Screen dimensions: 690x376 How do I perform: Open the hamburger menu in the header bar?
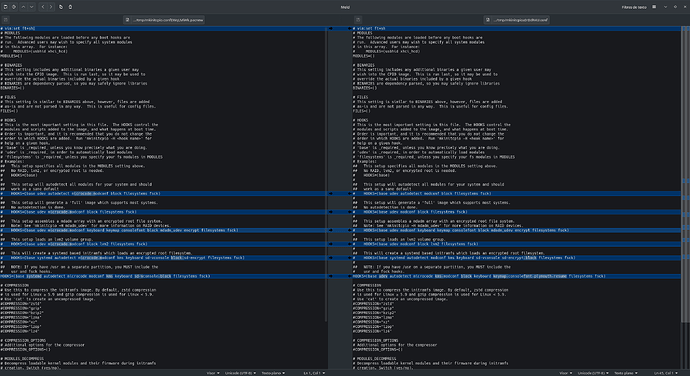pos(654,7)
